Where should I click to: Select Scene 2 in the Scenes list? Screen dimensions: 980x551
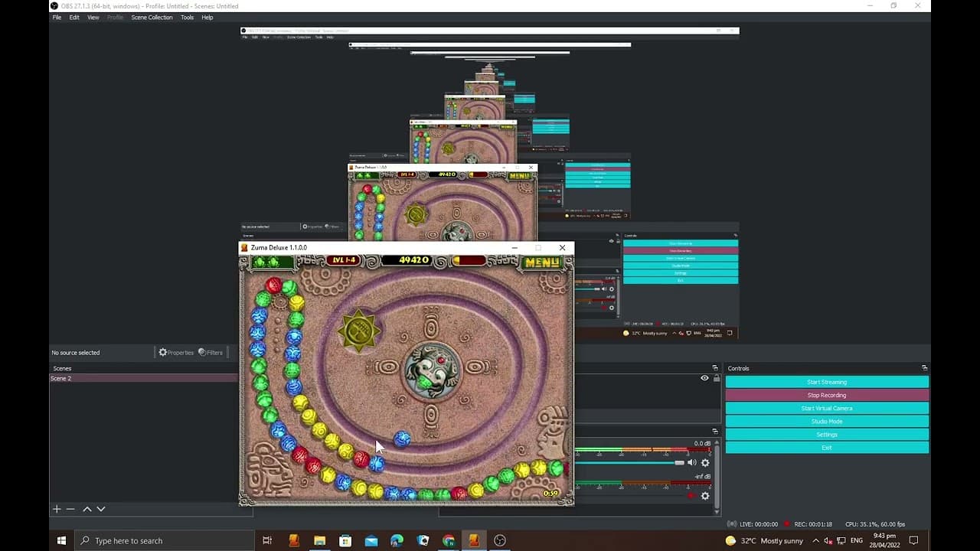[x=144, y=378]
